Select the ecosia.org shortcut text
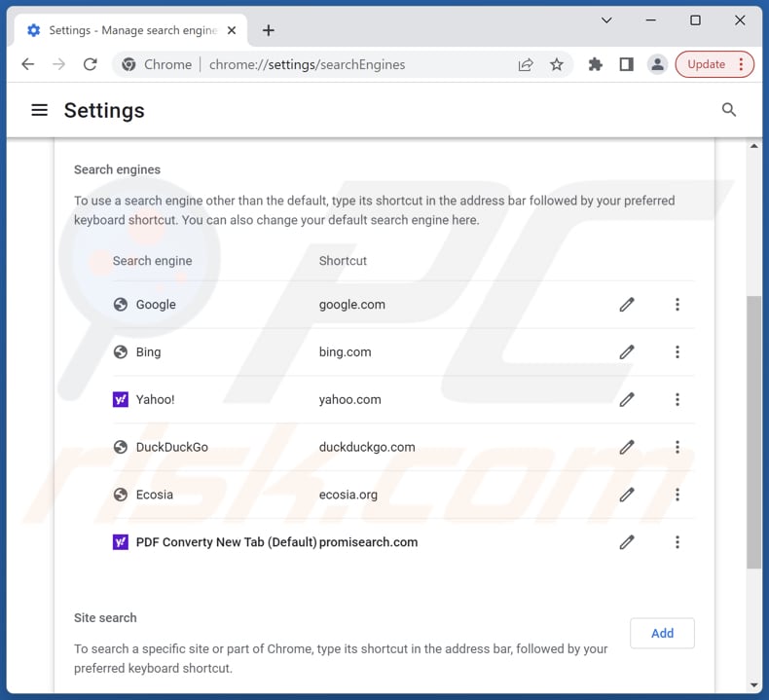Screen dimensions: 769x700 [348, 495]
